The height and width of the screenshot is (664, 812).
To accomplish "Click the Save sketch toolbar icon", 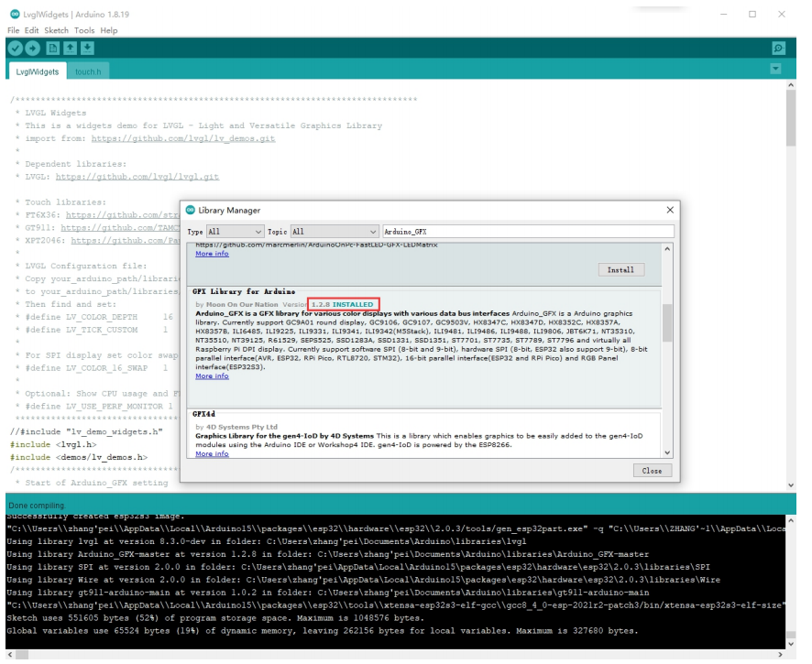I will (87, 48).
